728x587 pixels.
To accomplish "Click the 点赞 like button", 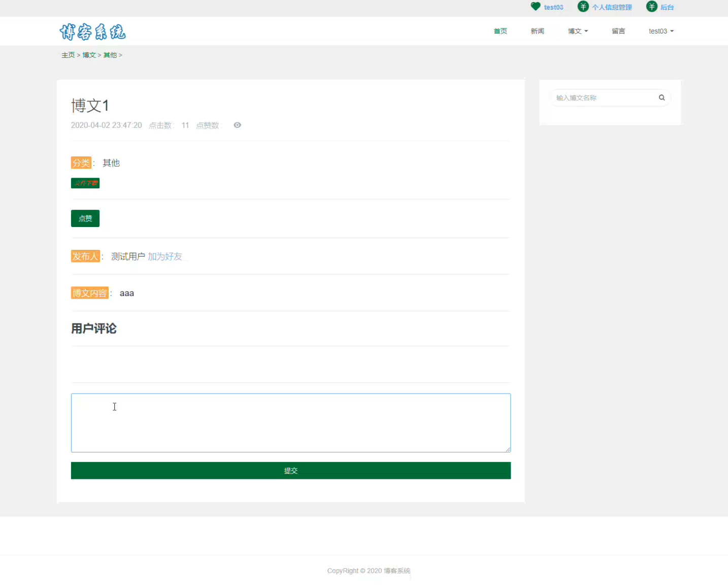I will 85,218.
